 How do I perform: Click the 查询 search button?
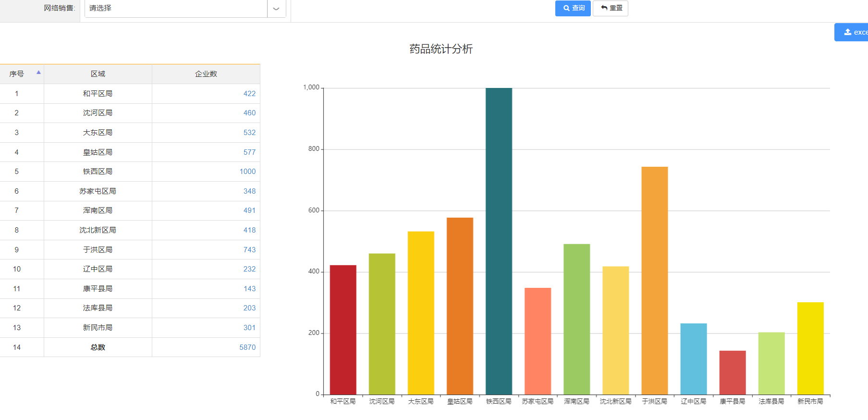point(573,8)
